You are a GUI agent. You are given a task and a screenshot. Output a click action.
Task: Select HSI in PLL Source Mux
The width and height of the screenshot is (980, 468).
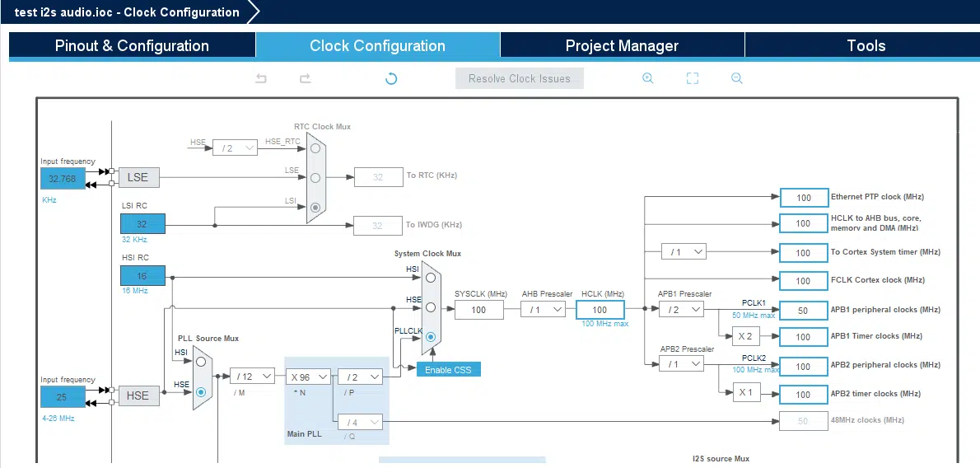[x=201, y=362]
